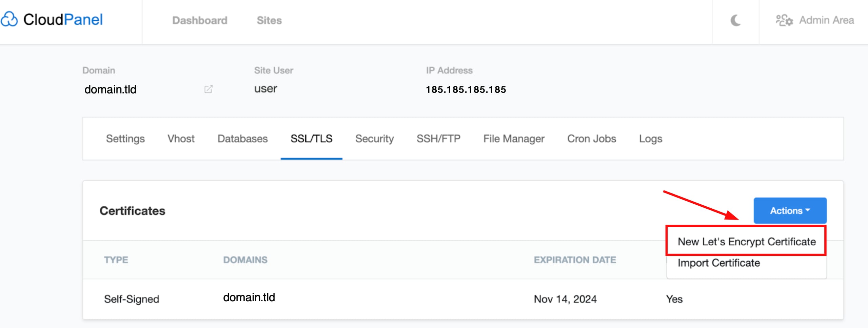Toggle dark mode with the moon icon
868x328 pixels.
click(735, 20)
